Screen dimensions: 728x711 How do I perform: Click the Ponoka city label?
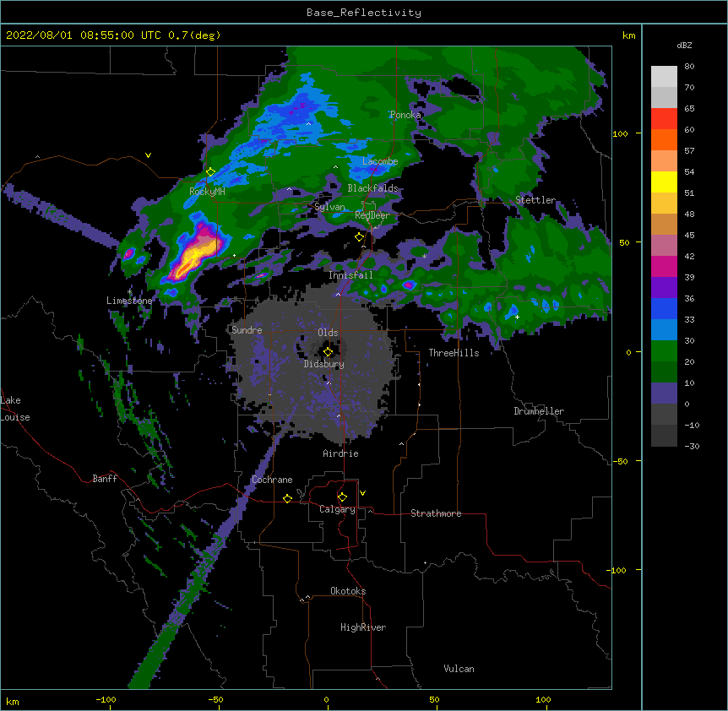(x=405, y=115)
